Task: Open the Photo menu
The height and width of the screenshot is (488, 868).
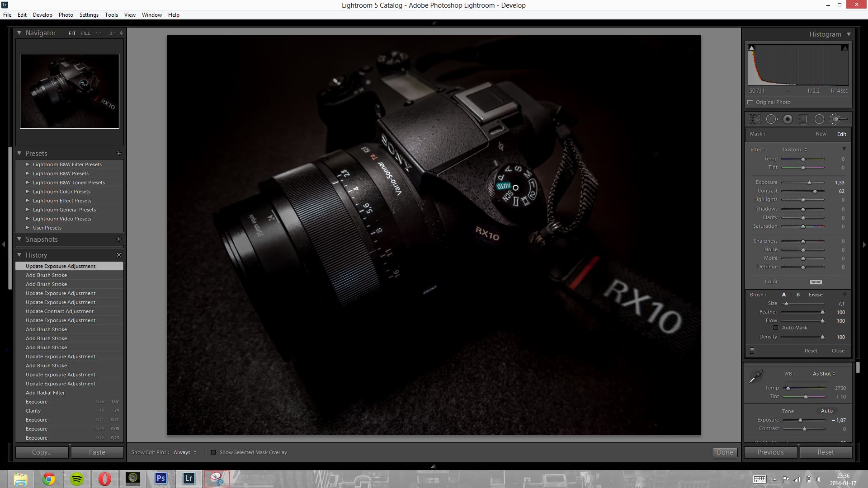Action: coord(66,15)
